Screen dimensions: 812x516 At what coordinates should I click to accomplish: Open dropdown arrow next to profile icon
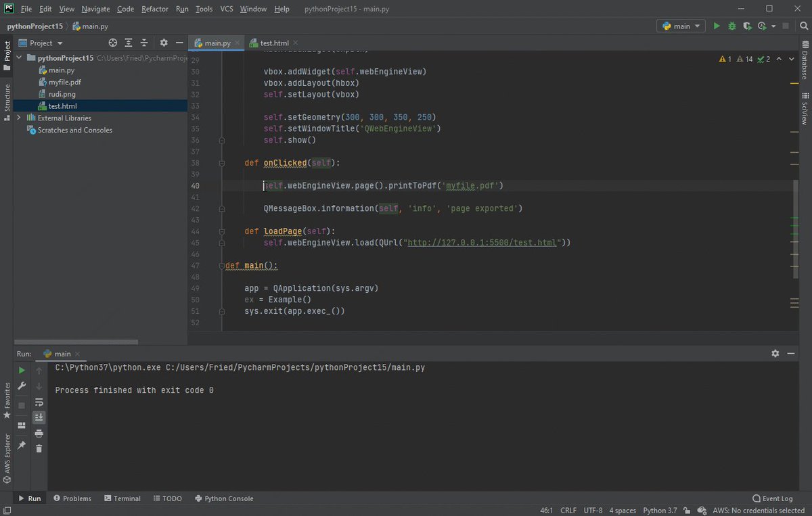772,26
